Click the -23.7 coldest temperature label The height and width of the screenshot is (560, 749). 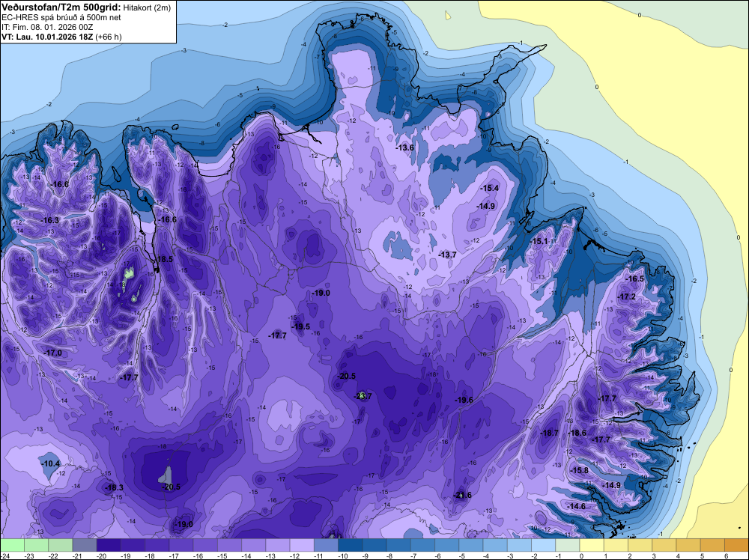coord(362,396)
